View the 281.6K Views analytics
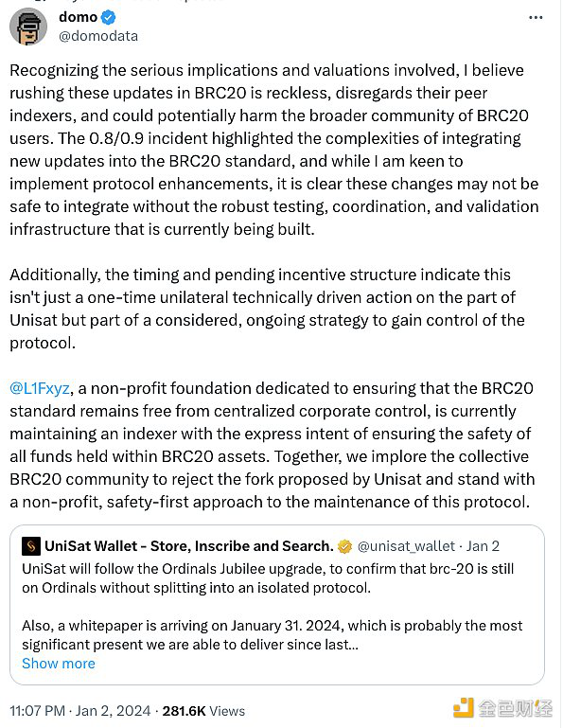 coord(203,711)
